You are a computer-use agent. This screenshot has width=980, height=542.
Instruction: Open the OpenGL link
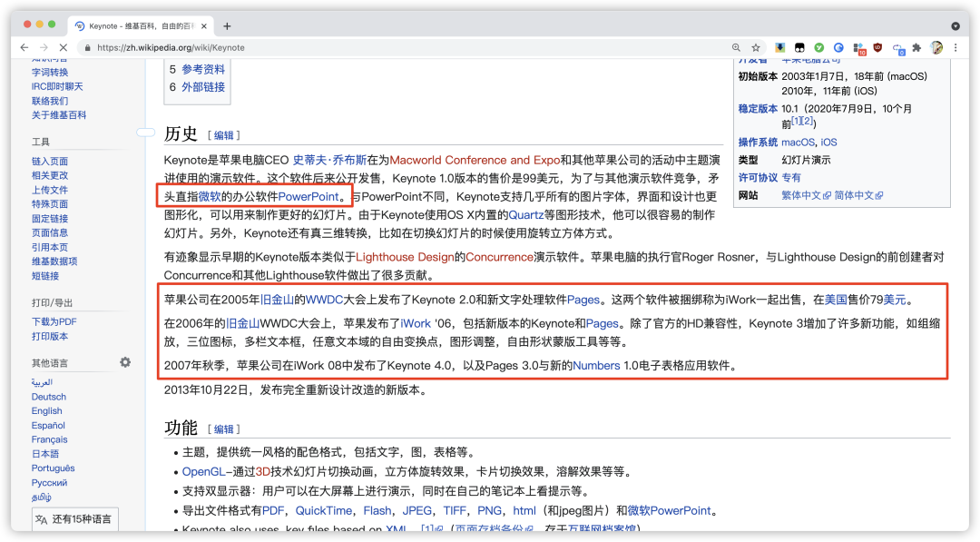(x=204, y=471)
